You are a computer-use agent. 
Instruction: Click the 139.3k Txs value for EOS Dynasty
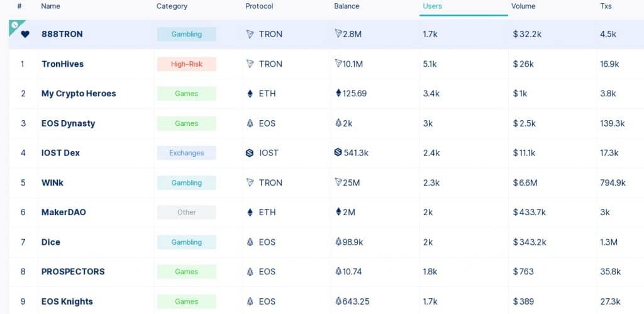(613, 123)
